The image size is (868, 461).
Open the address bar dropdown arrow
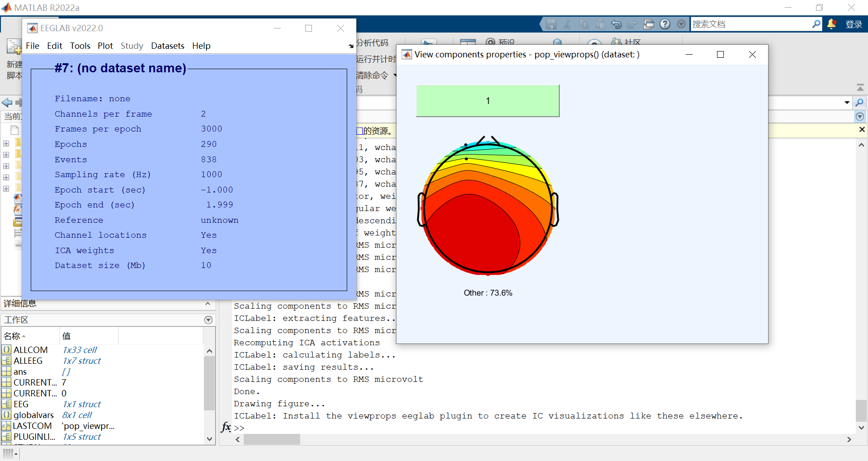[x=847, y=103]
